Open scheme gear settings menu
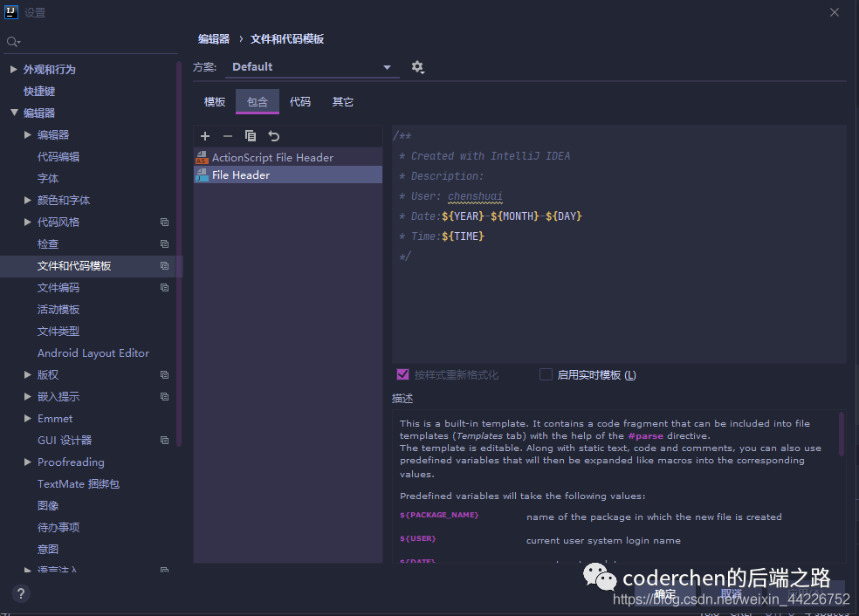859x616 pixels. [417, 67]
